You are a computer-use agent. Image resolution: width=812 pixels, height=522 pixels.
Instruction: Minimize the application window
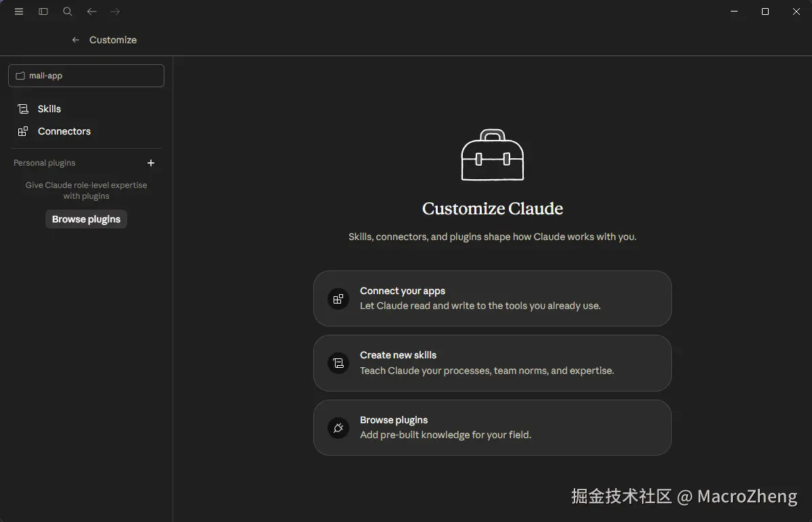(734, 11)
